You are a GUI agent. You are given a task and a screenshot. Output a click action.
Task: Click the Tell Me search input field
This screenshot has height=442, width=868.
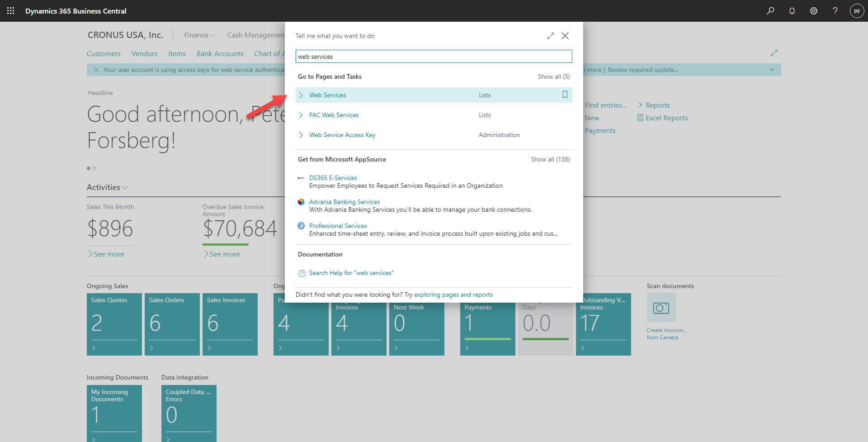[x=434, y=57]
